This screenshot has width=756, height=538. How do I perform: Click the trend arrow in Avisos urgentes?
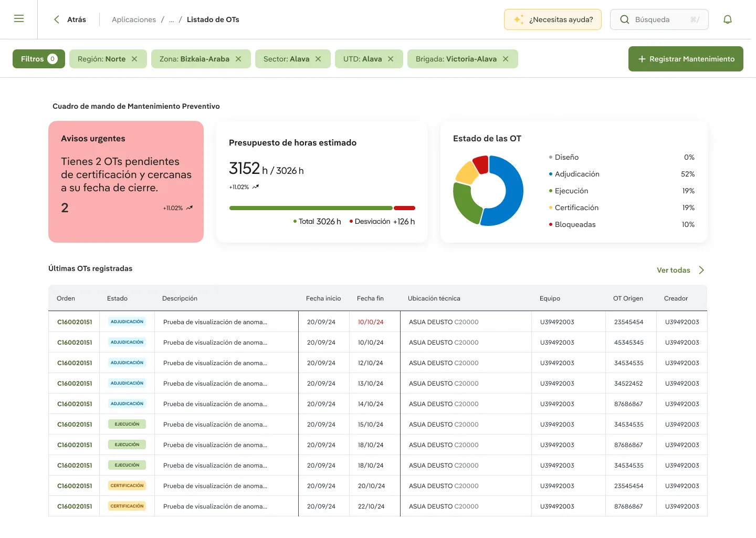pos(190,208)
